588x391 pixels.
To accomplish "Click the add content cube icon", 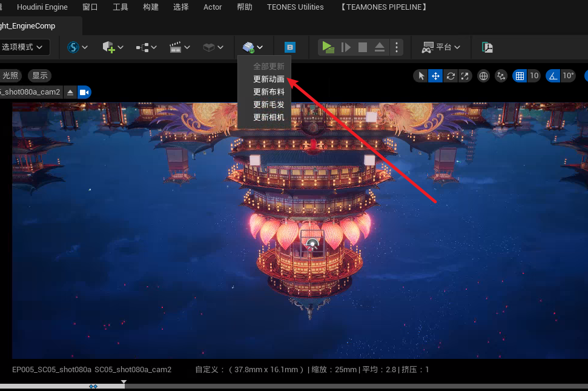I will [x=108, y=47].
